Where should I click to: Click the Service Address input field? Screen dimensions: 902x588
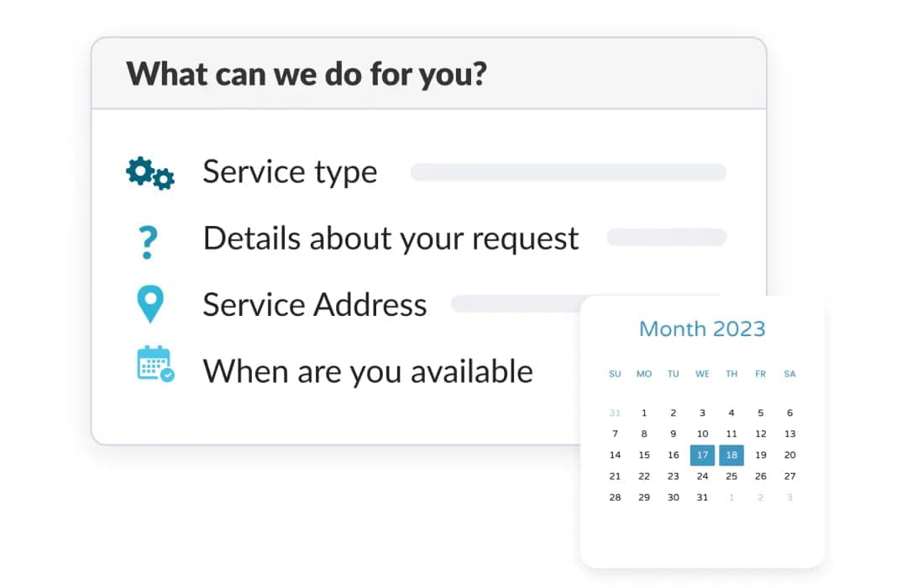pyautogui.click(x=514, y=304)
